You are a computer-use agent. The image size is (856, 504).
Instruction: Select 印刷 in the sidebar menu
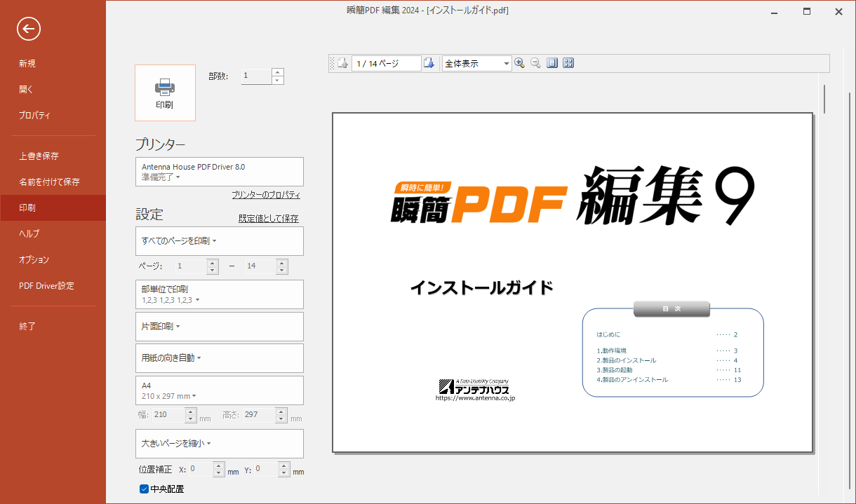(53, 207)
